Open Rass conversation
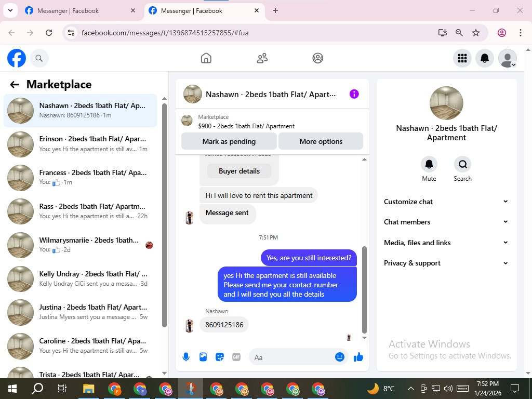Image resolution: width=532 pixels, height=399 pixels. pos(81,211)
